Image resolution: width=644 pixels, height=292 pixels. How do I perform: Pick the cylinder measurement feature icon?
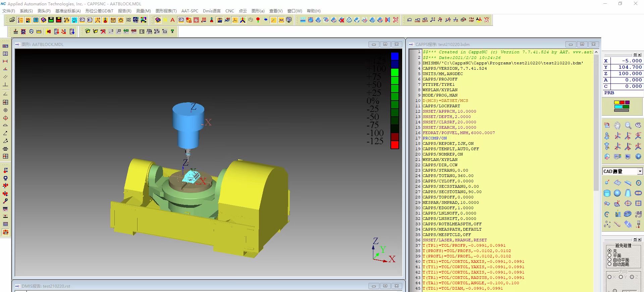point(607,193)
